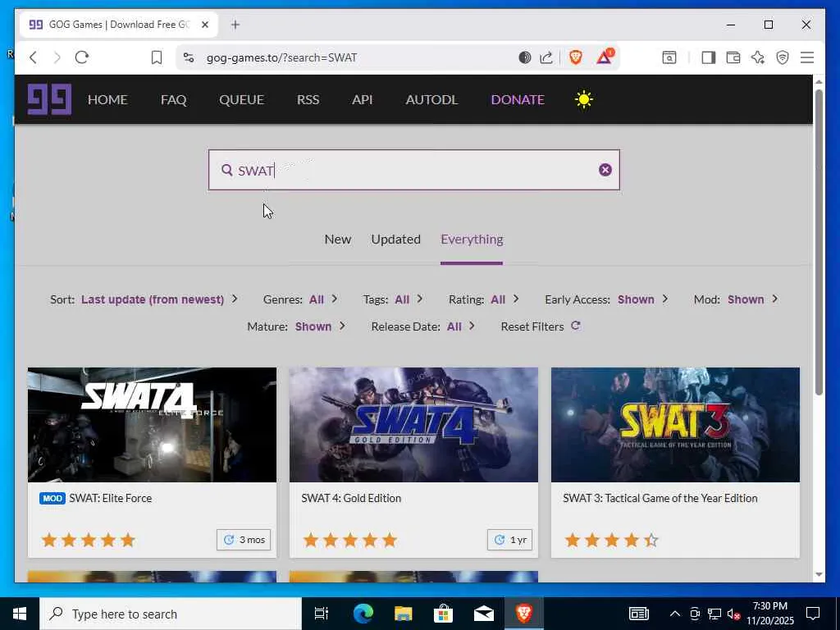Open the AUTODL page
This screenshot has height=630, width=840.
tap(431, 99)
